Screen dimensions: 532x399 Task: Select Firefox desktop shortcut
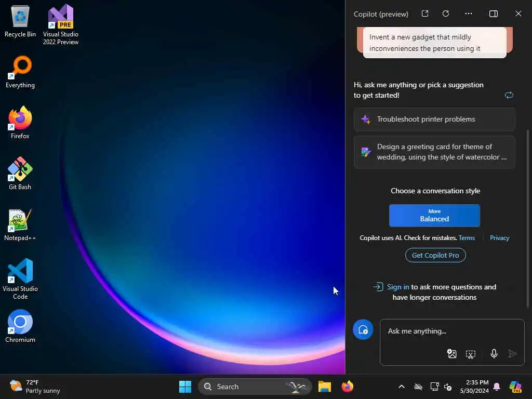[20, 123]
